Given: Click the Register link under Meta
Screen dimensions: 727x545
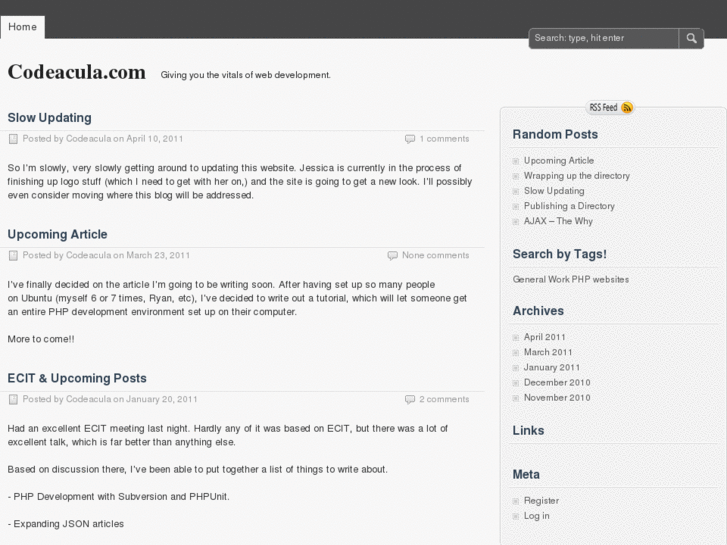Looking at the screenshot, I should [x=541, y=501].
